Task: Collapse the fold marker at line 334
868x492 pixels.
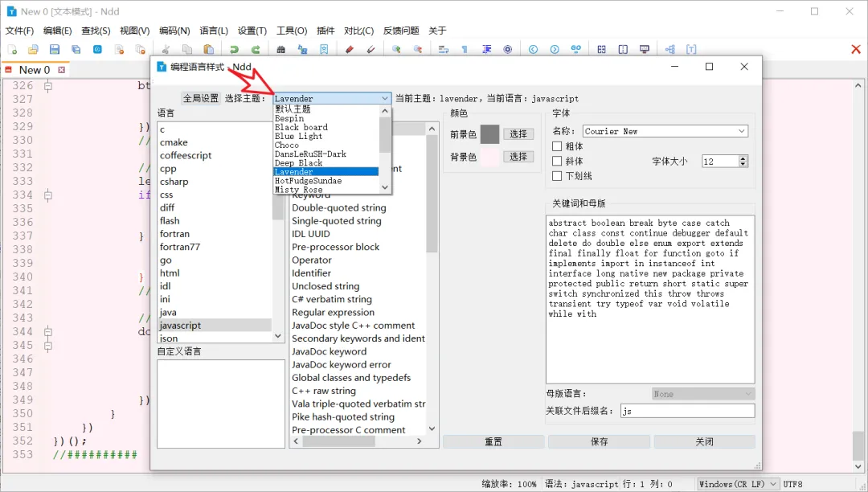Action: [48, 195]
